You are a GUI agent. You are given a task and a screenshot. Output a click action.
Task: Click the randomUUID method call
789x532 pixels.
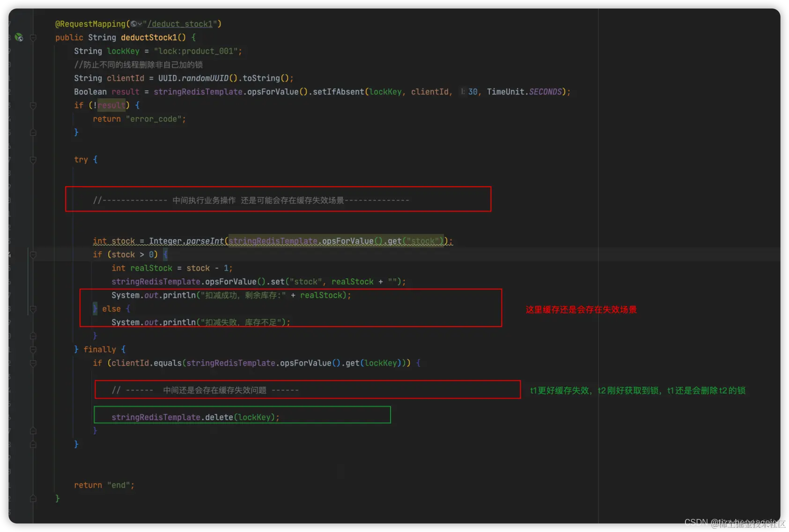(x=205, y=78)
